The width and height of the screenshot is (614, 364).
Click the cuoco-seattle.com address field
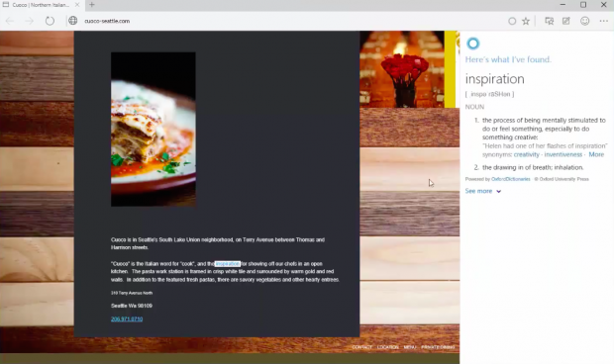click(x=107, y=21)
